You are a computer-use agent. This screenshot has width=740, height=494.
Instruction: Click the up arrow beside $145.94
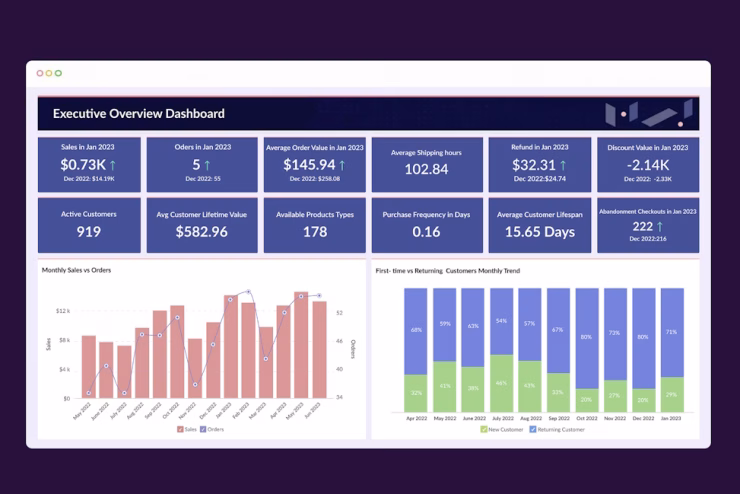click(x=342, y=165)
